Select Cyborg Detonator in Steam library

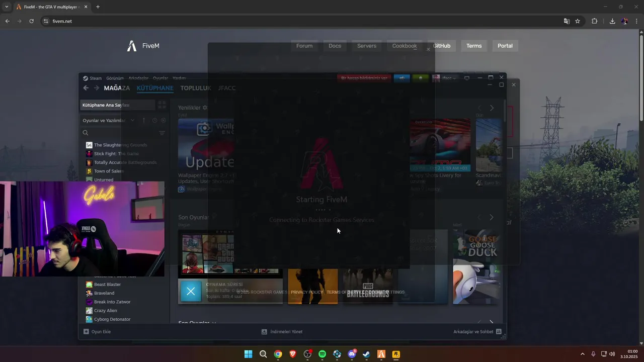click(108, 319)
